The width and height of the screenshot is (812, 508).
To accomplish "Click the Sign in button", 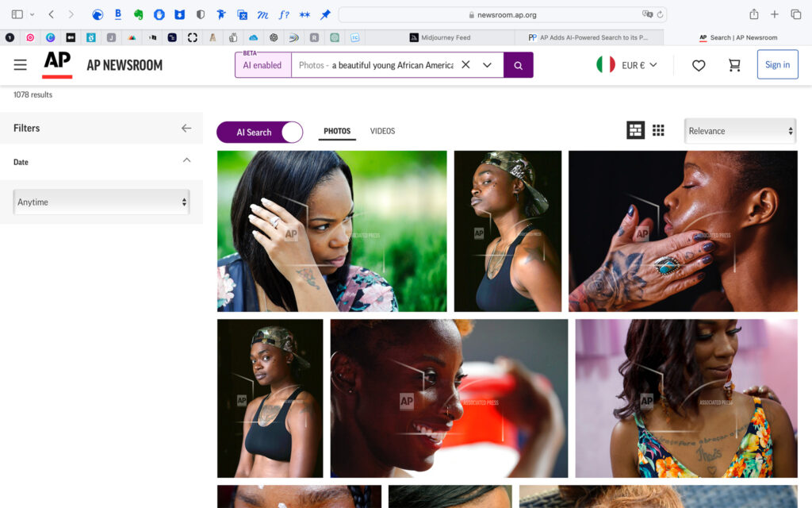I will point(777,65).
